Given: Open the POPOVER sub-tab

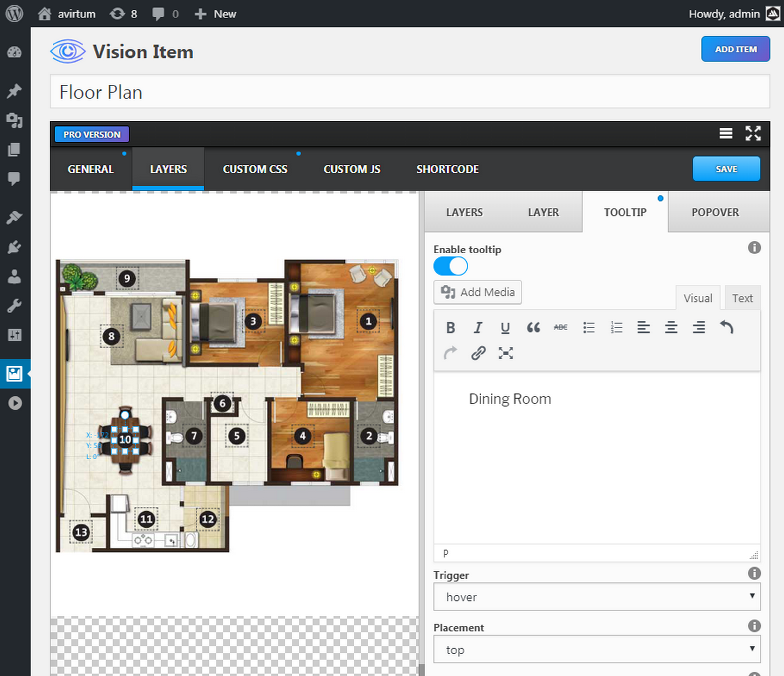Looking at the screenshot, I should [715, 212].
